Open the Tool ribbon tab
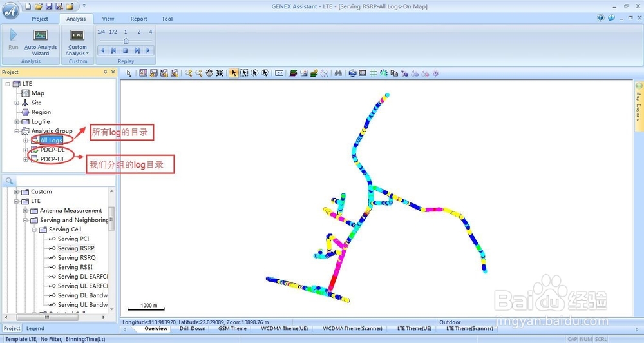 167,19
